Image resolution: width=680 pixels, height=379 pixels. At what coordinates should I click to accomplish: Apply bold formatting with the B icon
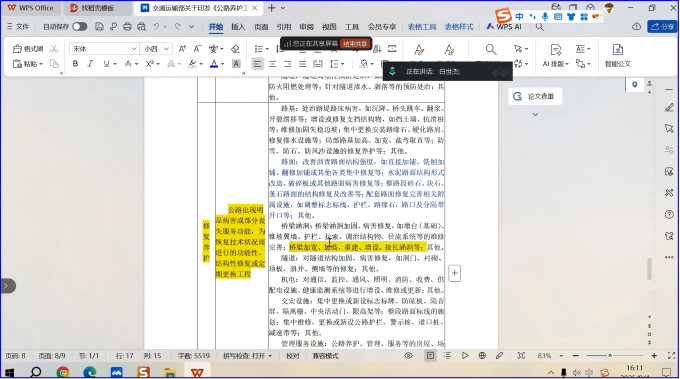(75, 64)
